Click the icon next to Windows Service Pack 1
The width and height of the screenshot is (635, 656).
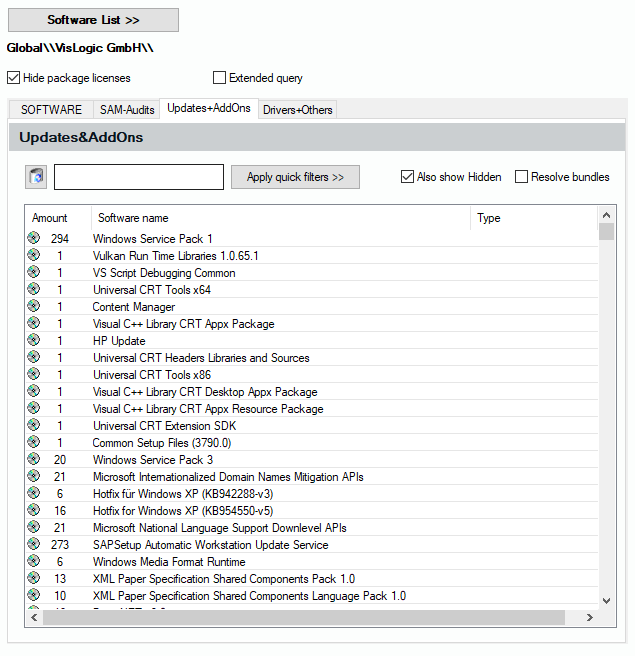[x=34, y=239]
